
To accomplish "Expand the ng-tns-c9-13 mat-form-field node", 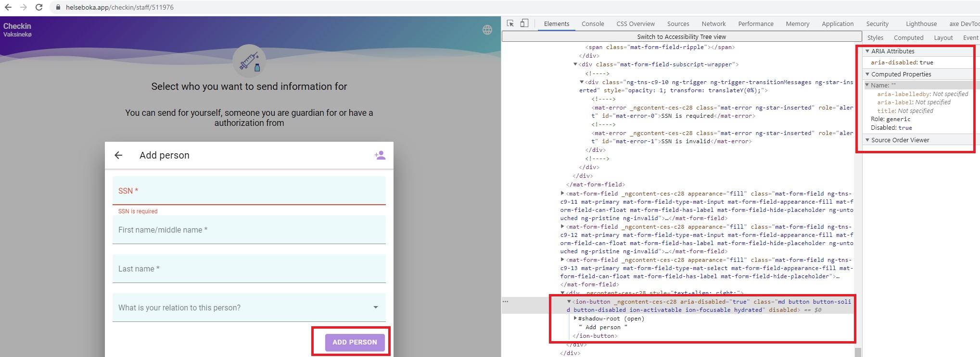I will click(562, 260).
